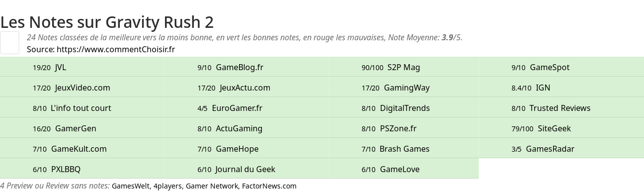Open the Gamer Network preview
The width and height of the screenshot is (644, 191).
(211, 186)
